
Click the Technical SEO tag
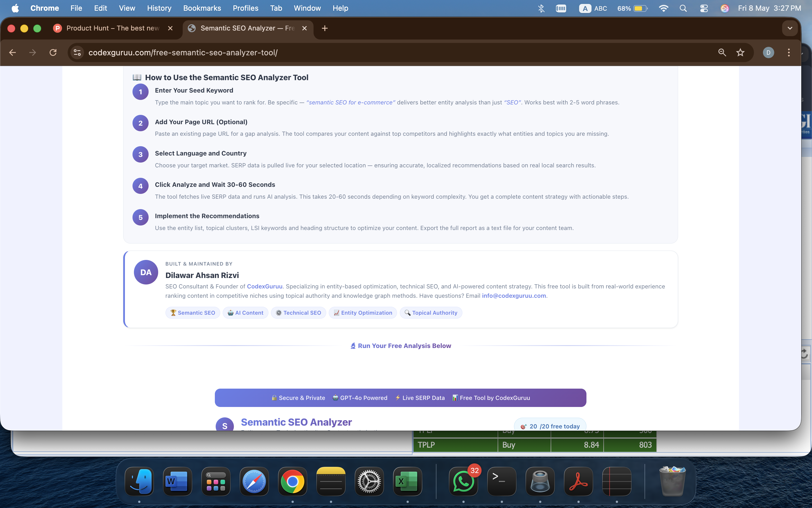298,313
